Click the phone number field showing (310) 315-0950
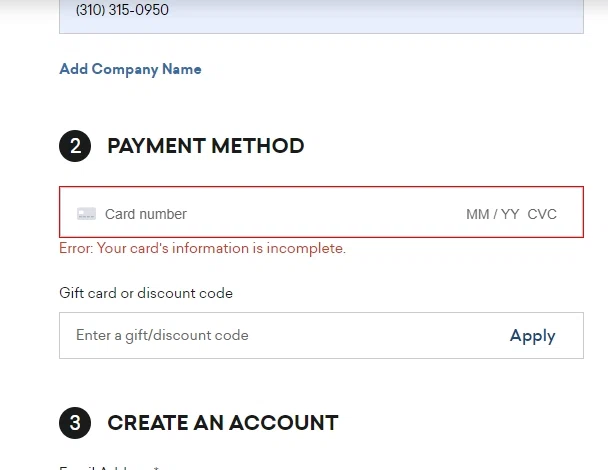 tap(320, 12)
